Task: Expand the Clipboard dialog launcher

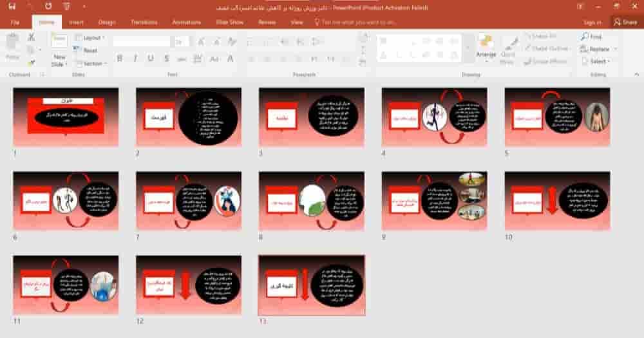Action: [x=42, y=75]
